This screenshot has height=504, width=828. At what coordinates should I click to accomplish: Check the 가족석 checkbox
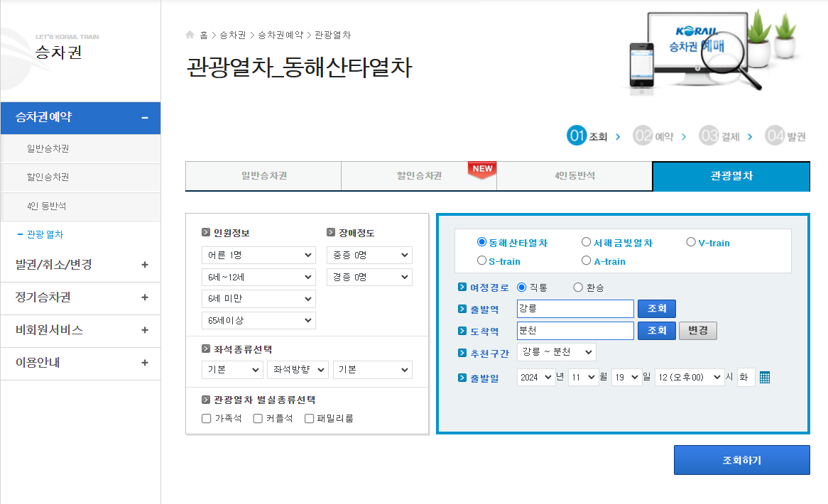207,419
